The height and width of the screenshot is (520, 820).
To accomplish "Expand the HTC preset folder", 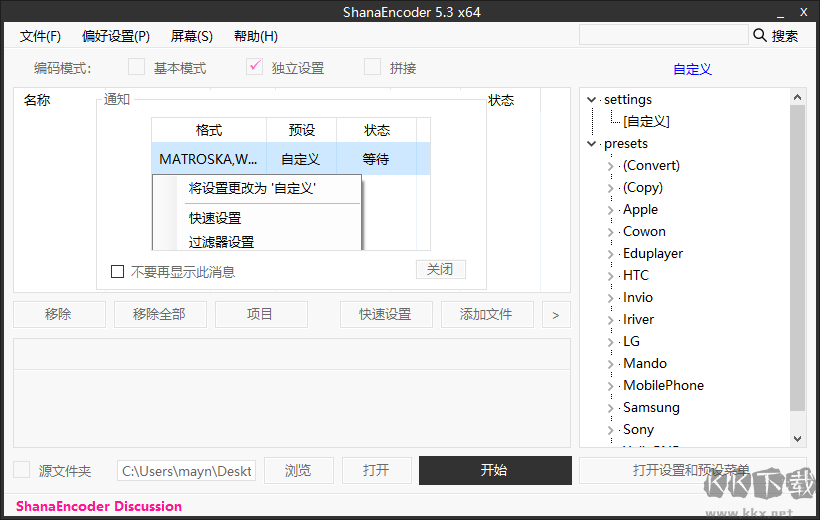I will [610, 276].
